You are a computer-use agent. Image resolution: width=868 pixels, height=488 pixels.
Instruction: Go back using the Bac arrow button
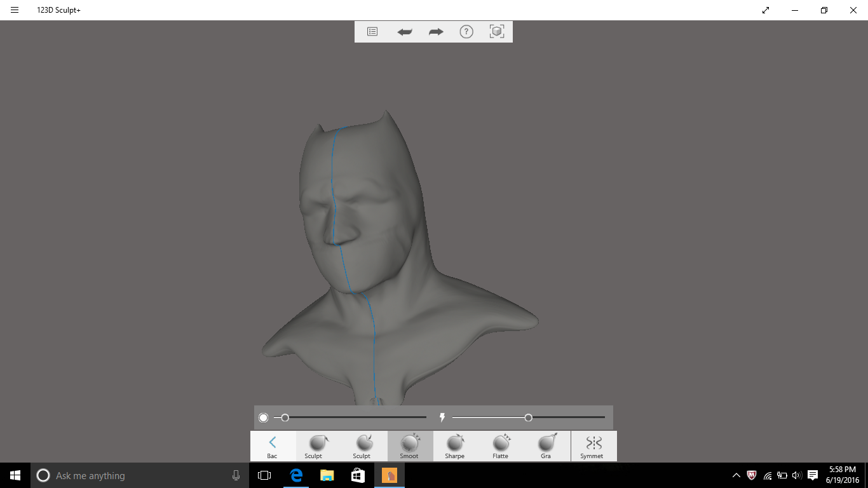pos(273,446)
